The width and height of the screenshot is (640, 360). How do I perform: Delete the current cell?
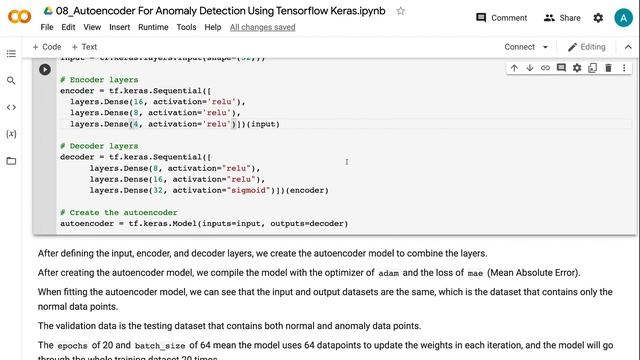tap(608, 68)
